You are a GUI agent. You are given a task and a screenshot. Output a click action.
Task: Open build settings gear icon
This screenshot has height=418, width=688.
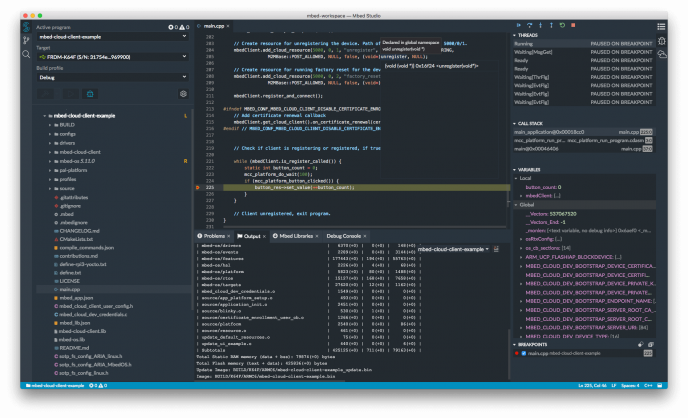click(x=183, y=93)
